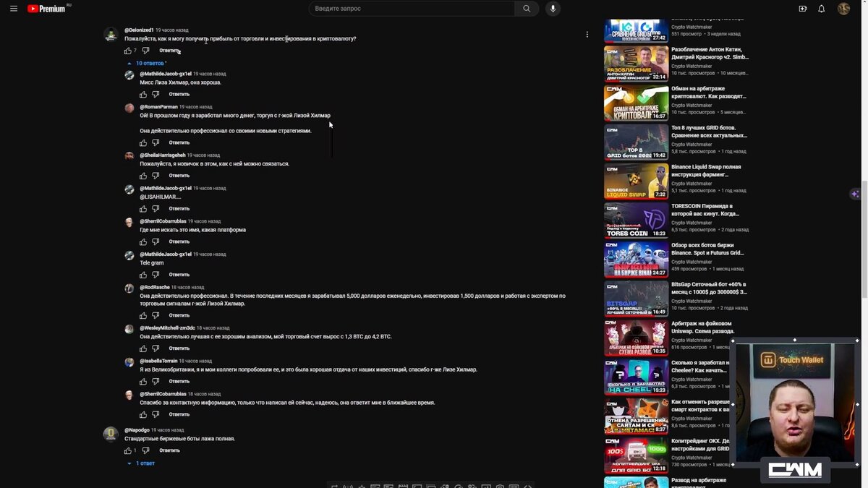Open 'BitsGap Сеточный бот +60%' video thumbnail

(637, 299)
